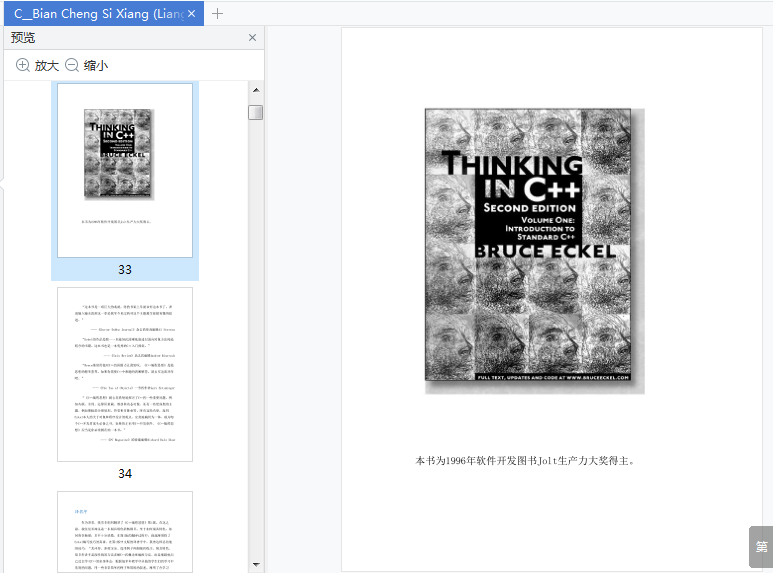Image resolution: width=773 pixels, height=573 pixels.
Task: Close the 预览 preview panel
Action: (x=252, y=37)
